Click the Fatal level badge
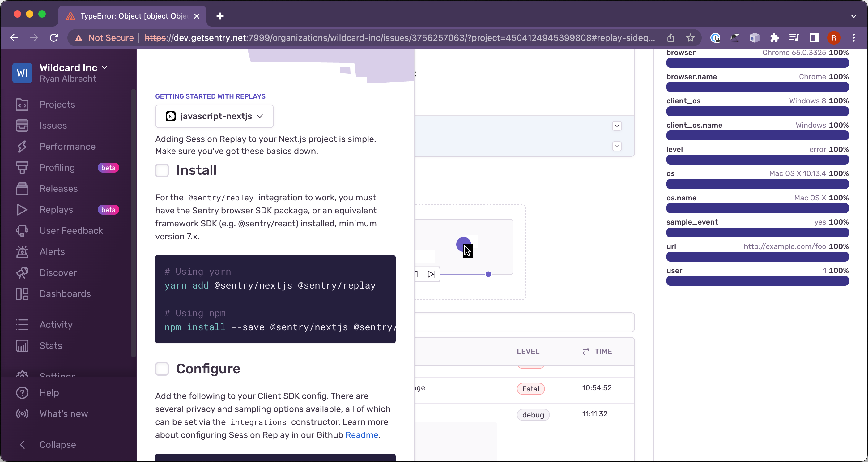This screenshot has height=462, width=868. click(531, 389)
